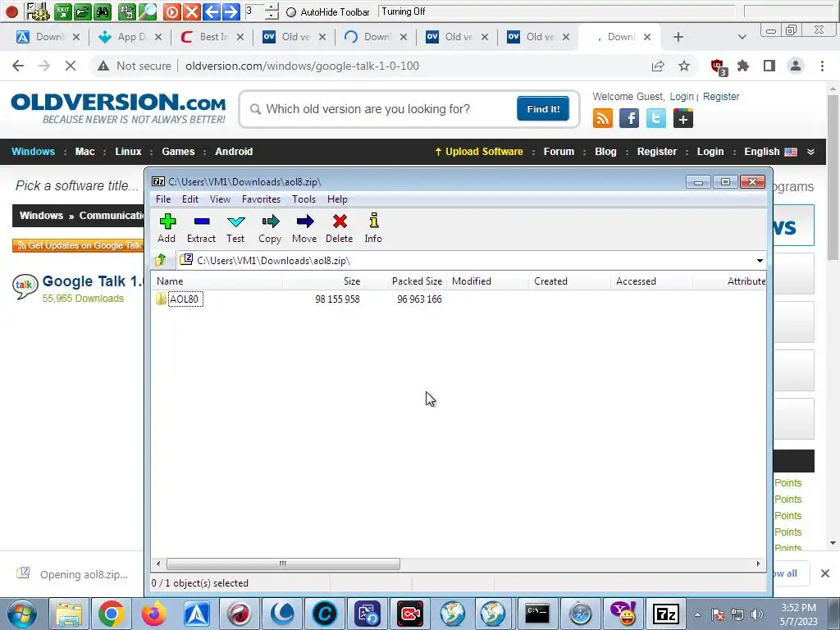Sort by the Packed Size column header
The width and height of the screenshot is (840, 630).
click(405, 281)
